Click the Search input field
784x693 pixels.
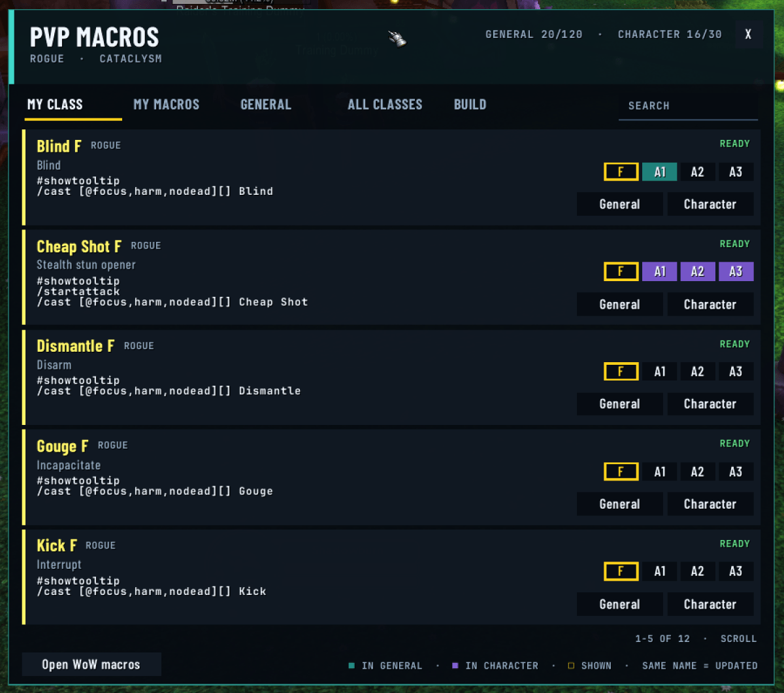[688, 106]
